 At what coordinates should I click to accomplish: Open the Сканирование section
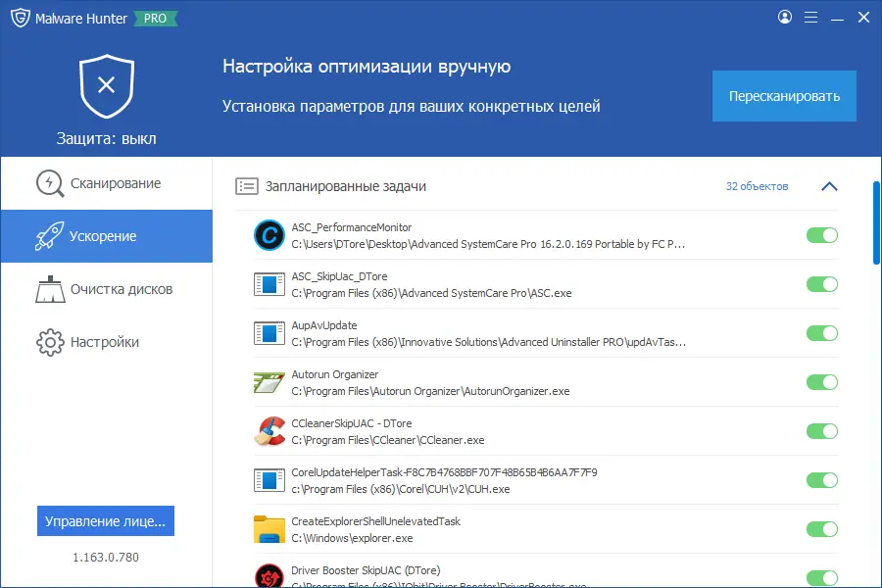coord(106,183)
